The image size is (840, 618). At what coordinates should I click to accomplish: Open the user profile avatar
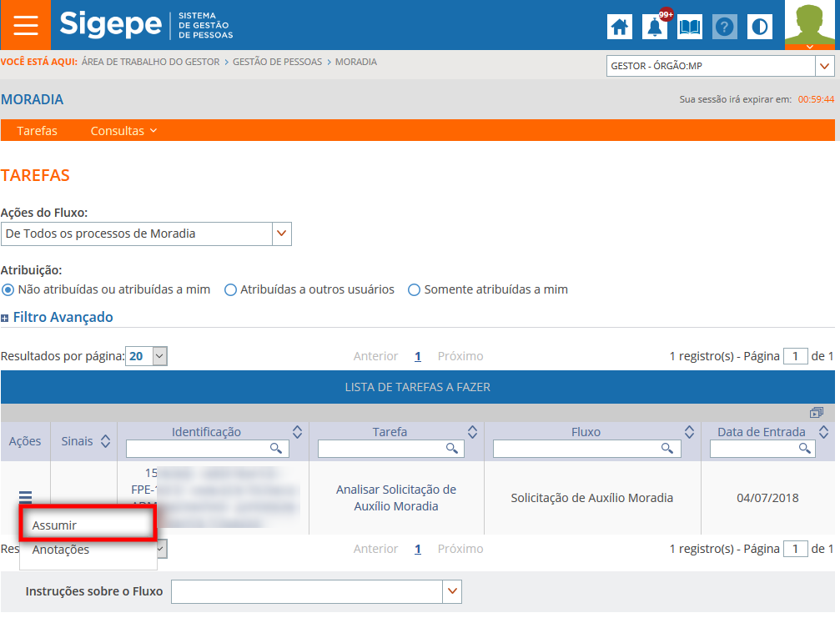pos(811,25)
